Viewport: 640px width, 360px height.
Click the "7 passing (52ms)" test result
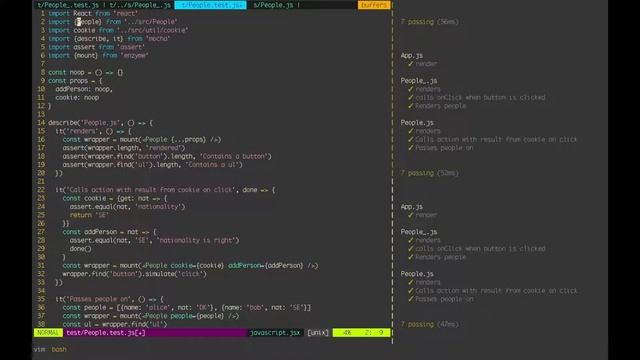pyautogui.click(x=429, y=173)
